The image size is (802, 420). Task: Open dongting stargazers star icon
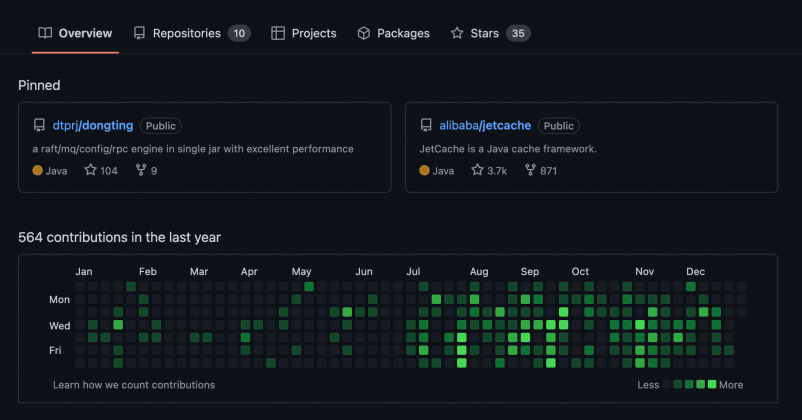[x=90, y=170]
